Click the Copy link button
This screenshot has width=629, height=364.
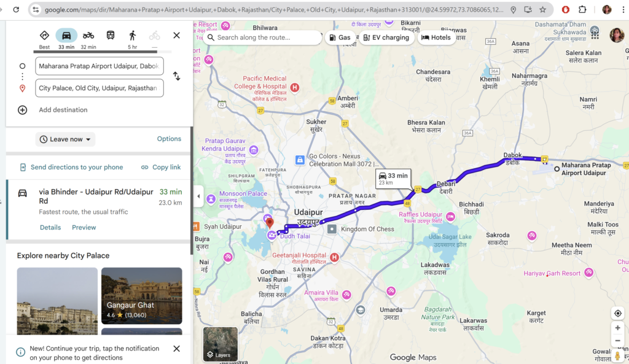click(x=161, y=167)
